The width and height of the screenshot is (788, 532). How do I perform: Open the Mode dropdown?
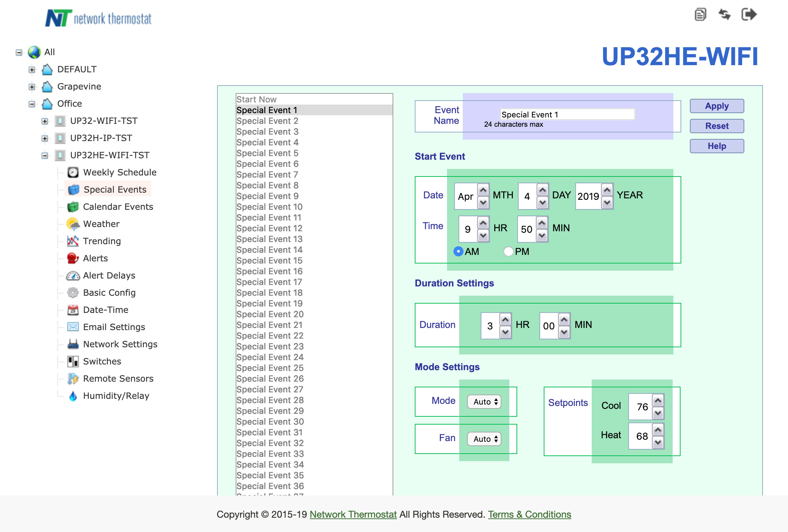point(484,402)
